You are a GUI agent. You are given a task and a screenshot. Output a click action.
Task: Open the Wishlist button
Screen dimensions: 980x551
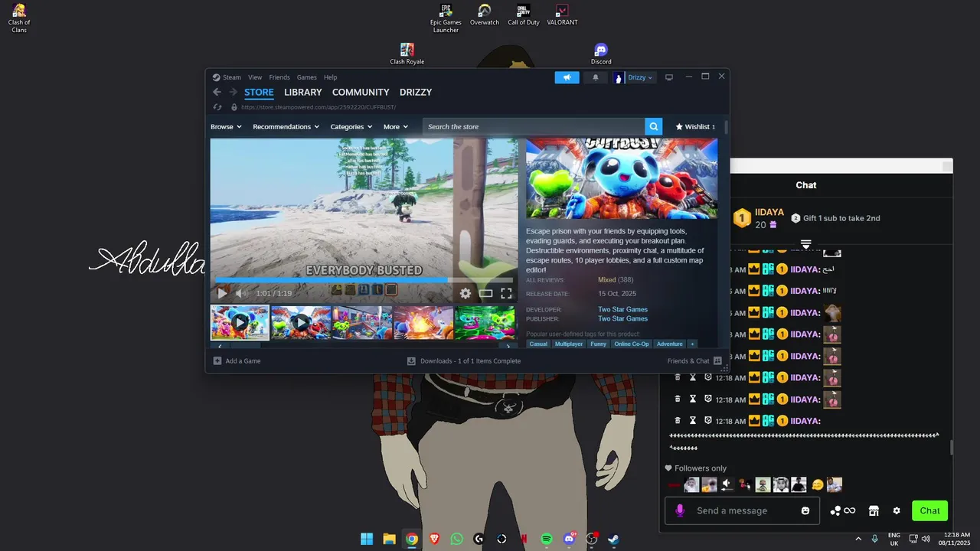coord(695,126)
